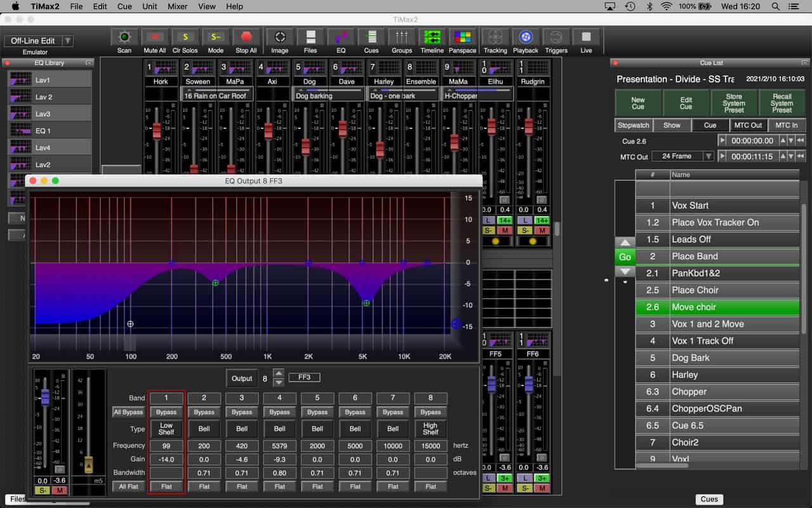Toggle All Bypass in EQ window
The width and height of the screenshot is (812, 508).
tap(128, 412)
